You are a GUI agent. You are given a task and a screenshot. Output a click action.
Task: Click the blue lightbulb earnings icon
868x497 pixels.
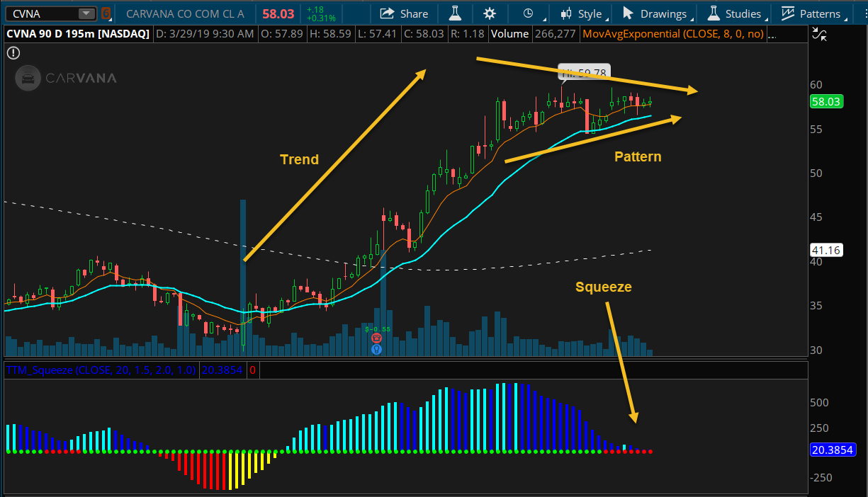(377, 349)
